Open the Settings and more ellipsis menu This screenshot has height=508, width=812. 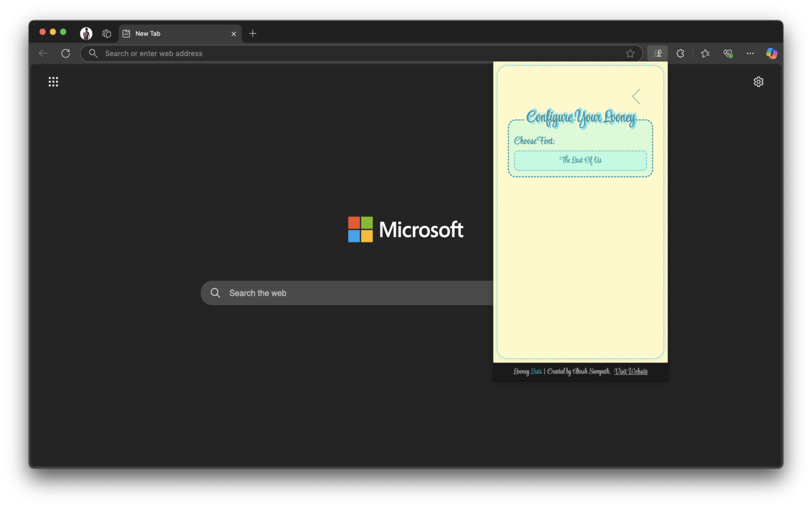750,53
